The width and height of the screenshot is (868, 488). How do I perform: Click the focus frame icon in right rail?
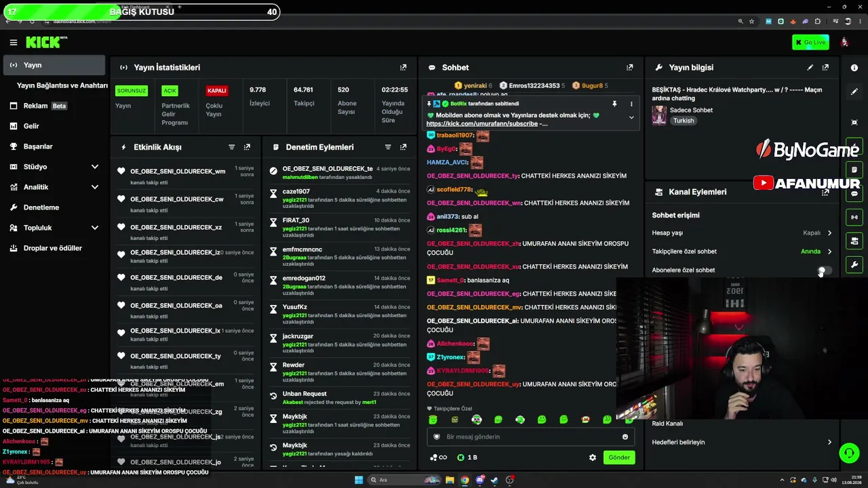coord(854,123)
